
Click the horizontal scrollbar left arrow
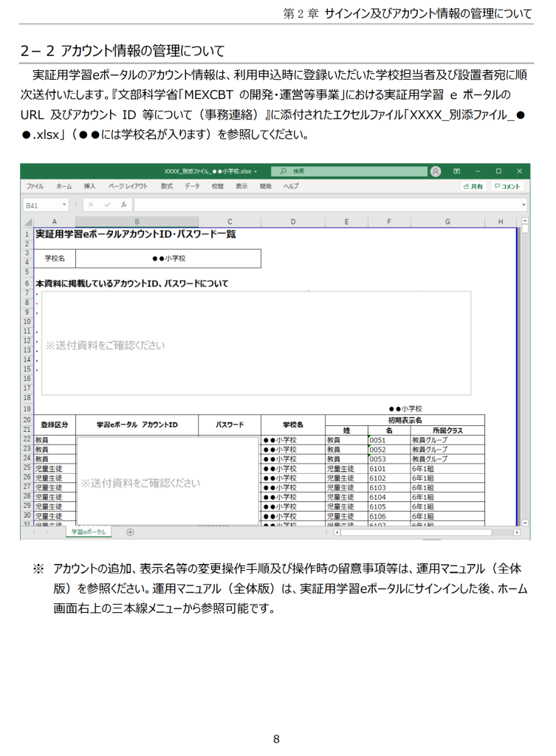point(337,532)
